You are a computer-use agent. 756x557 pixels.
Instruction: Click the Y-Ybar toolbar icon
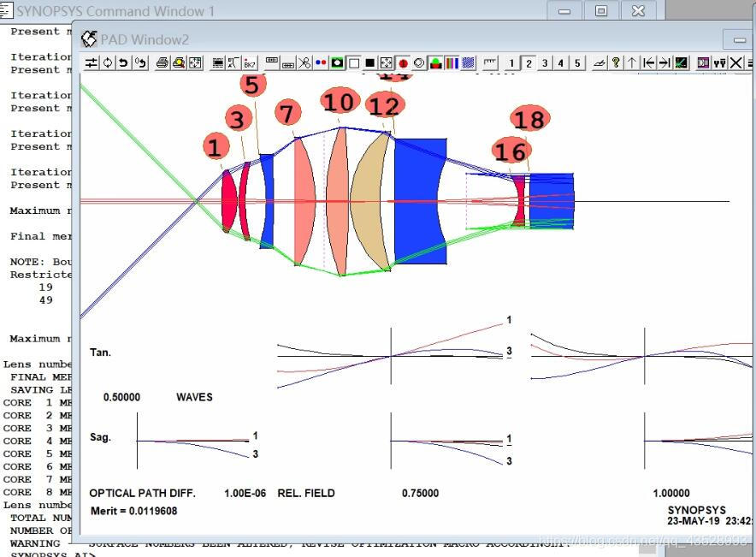pos(720,62)
